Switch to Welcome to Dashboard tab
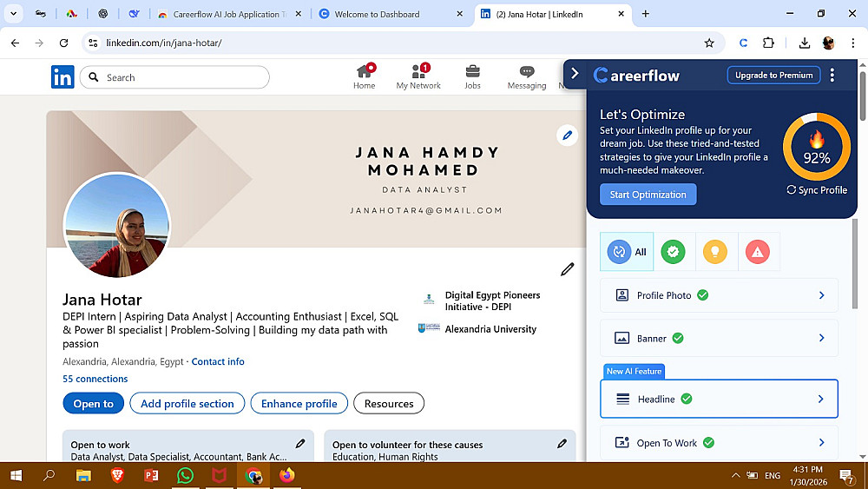Screen dimensions: 868x489 point(391,14)
